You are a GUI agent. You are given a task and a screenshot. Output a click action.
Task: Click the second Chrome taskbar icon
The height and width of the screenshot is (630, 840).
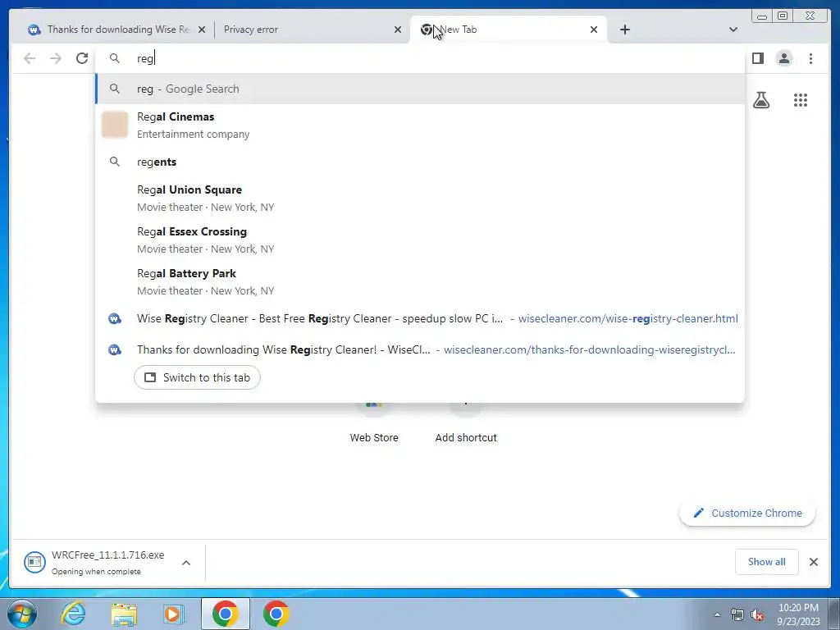(x=276, y=614)
